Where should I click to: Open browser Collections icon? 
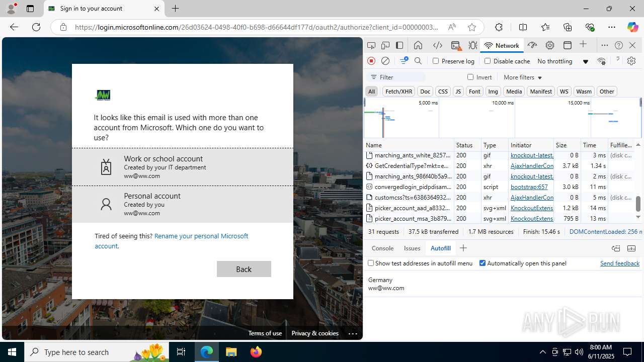click(568, 27)
